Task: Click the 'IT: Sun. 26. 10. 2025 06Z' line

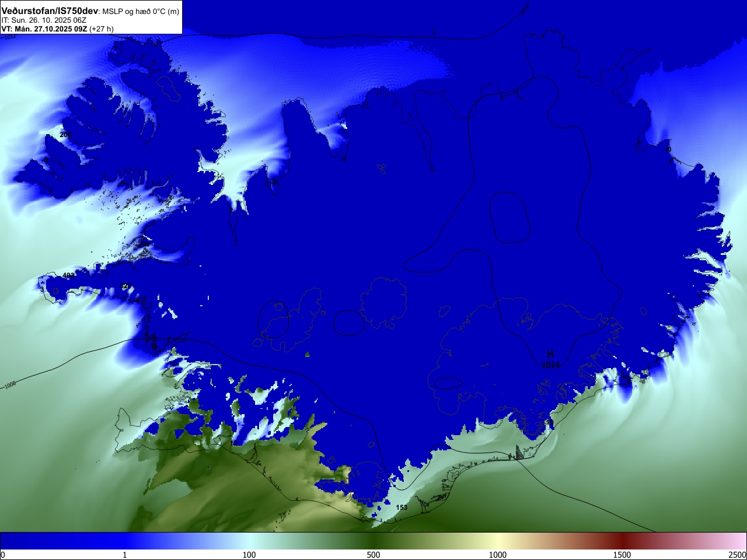Action: (x=44, y=20)
